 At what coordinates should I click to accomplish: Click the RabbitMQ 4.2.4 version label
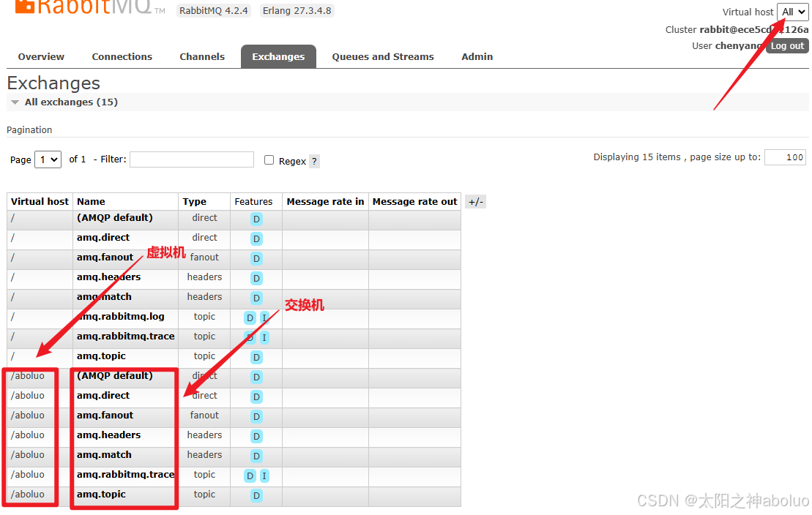tap(214, 11)
